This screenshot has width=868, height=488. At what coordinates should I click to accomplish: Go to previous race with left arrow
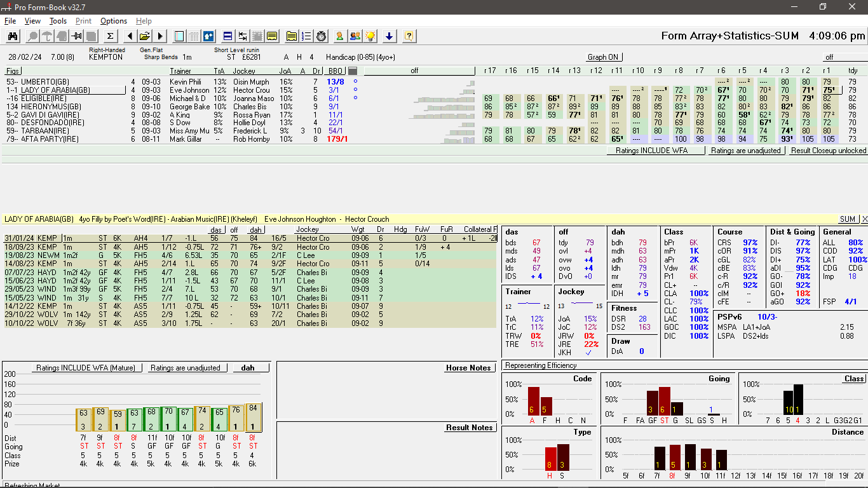tap(130, 36)
